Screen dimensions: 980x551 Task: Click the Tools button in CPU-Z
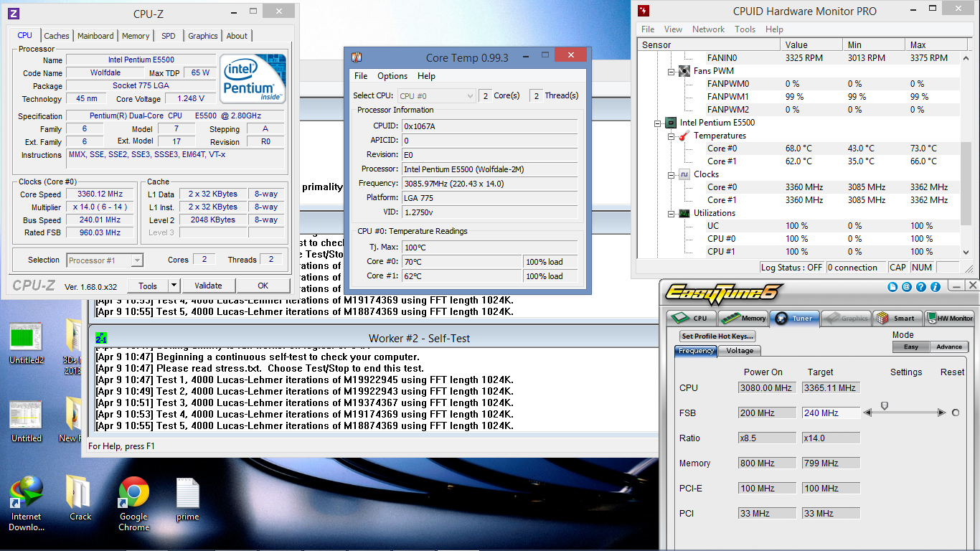pos(148,286)
